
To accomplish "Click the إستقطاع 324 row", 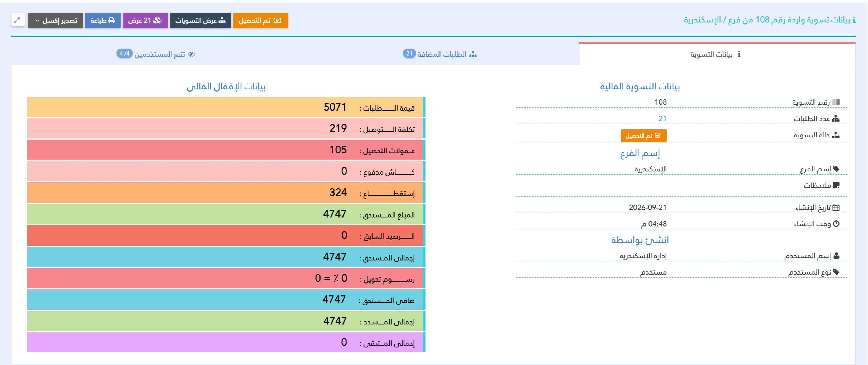I will click(226, 193).
